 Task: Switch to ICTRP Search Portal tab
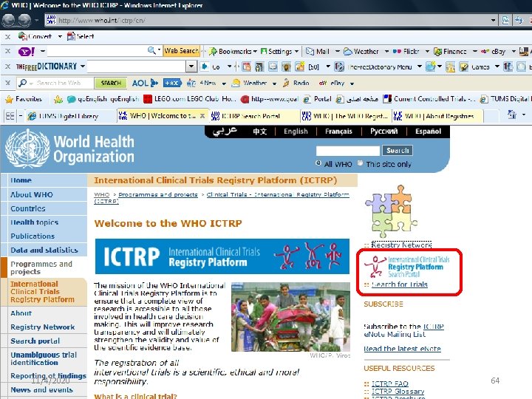[254, 116]
